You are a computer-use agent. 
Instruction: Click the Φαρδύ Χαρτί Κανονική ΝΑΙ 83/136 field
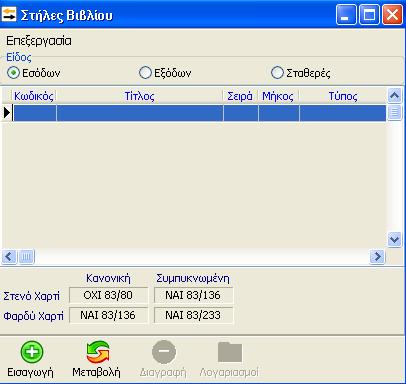(108, 315)
